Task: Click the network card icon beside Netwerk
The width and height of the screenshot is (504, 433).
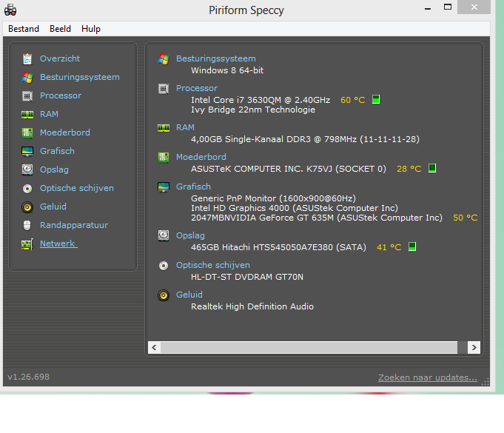Action: coord(27,244)
